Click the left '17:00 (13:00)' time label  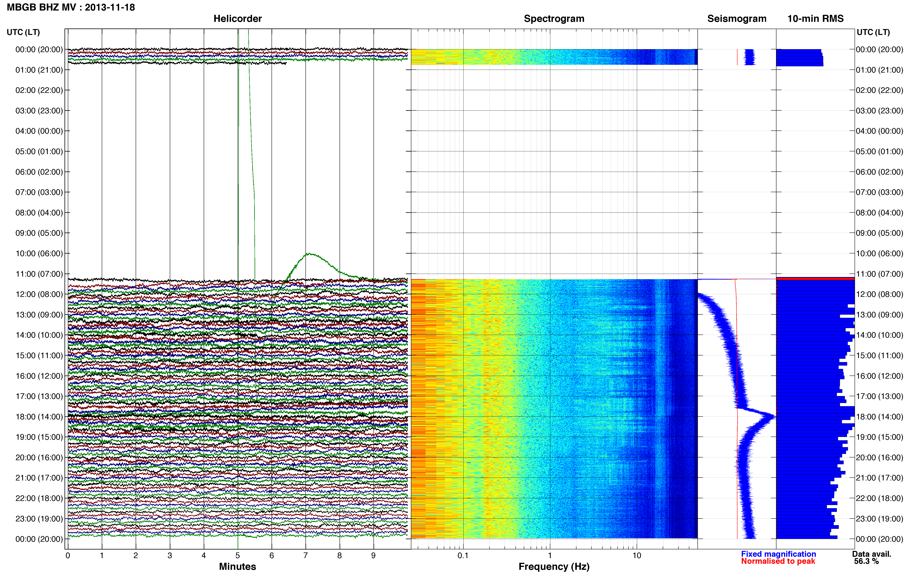coord(39,396)
